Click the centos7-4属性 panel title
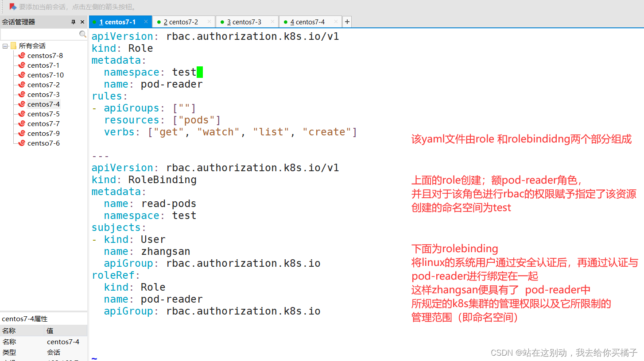Image resolution: width=644 pixels, height=361 pixels. click(x=25, y=319)
